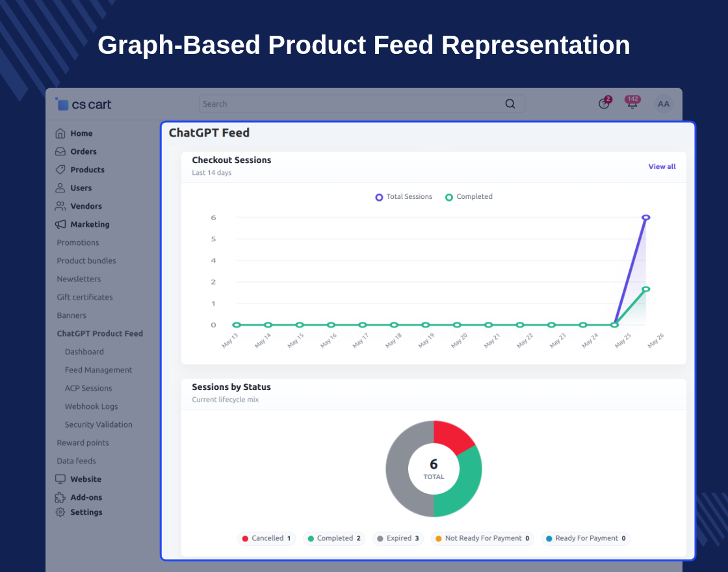Image resolution: width=728 pixels, height=572 pixels.
Task: Expand the Website menu section
Action: [x=86, y=479]
